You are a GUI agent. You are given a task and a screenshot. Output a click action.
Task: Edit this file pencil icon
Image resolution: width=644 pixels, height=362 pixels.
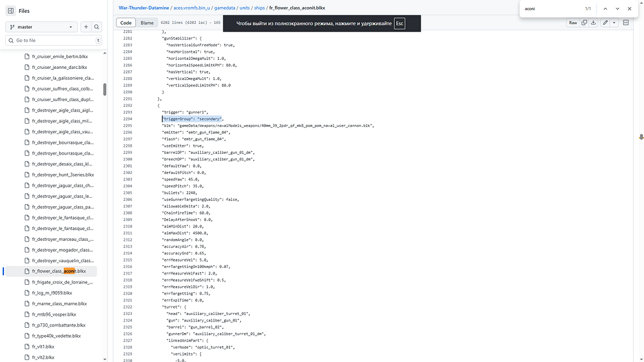click(x=605, y=23)
